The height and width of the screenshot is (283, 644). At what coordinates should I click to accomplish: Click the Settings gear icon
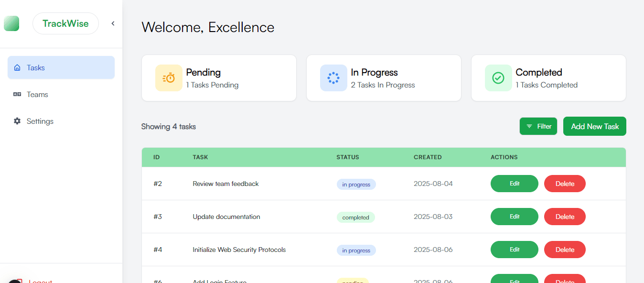pyautogui.click(x=17, y=121)
